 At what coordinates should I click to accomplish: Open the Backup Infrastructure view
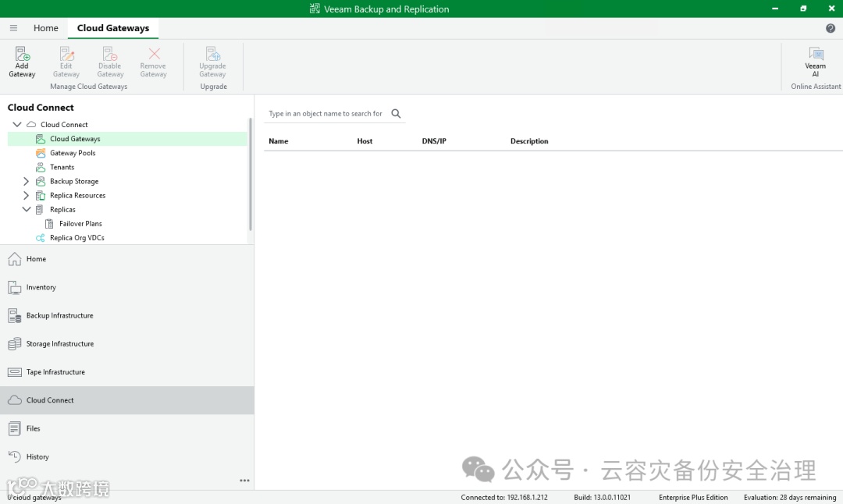(127, 315)
